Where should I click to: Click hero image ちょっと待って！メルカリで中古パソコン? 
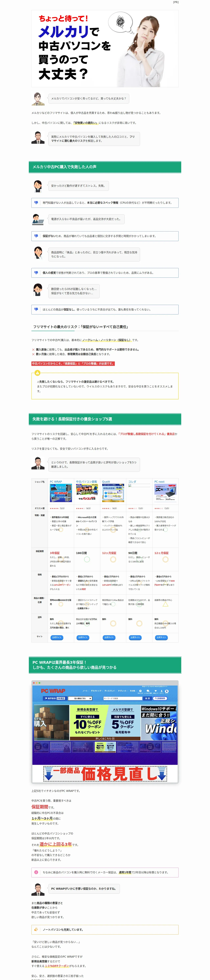[105, 48]
